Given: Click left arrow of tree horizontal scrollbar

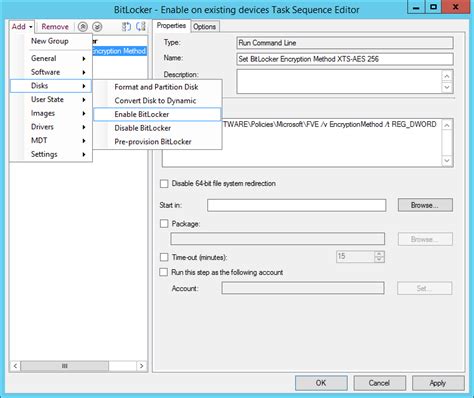Looking at the screenshot, I should click(15, 366).
